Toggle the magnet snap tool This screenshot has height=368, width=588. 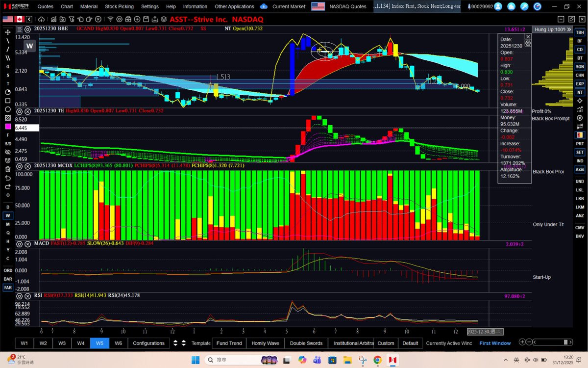[x=8, y=161]
